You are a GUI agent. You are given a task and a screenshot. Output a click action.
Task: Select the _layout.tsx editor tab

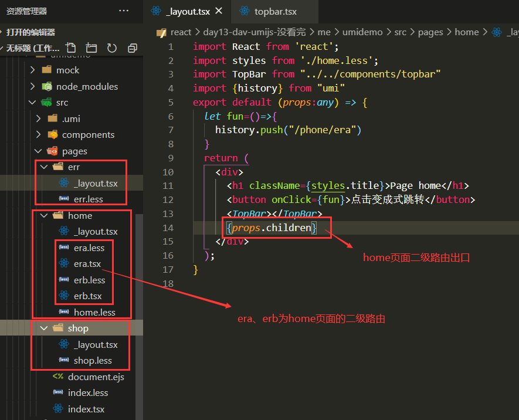tap(187, 12)
